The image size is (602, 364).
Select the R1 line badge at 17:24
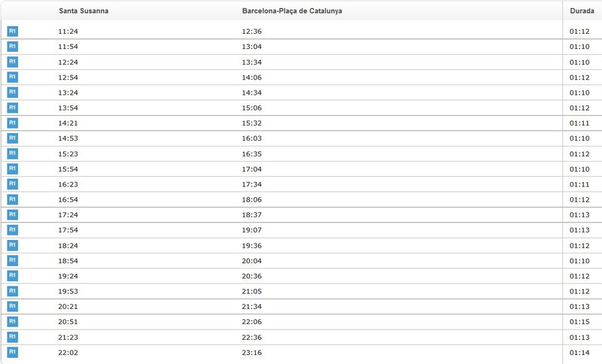(x=12, y=214)
